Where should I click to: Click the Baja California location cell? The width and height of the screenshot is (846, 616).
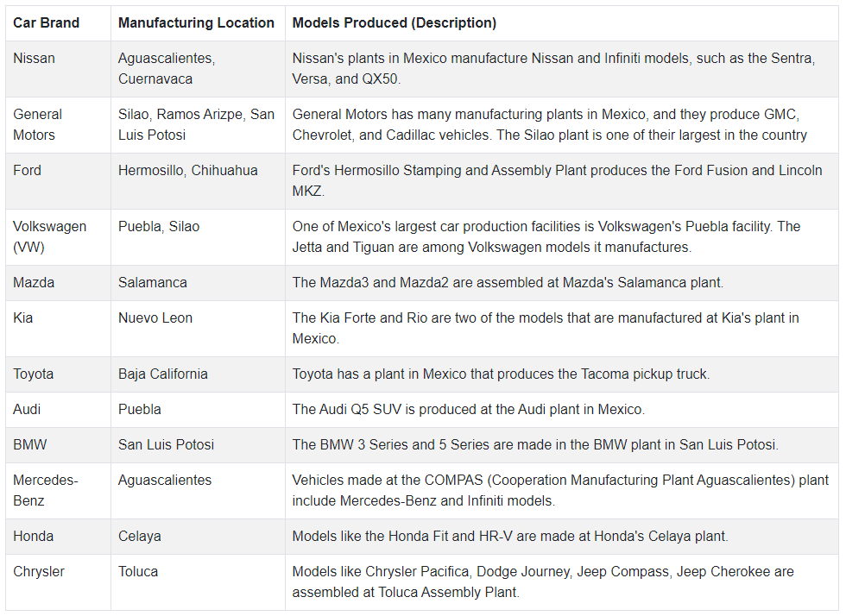(x=198, y=374)
